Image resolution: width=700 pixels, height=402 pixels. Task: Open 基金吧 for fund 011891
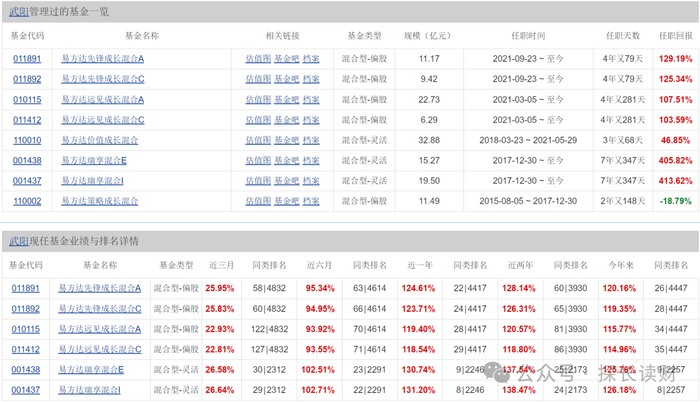coord(286,59)
